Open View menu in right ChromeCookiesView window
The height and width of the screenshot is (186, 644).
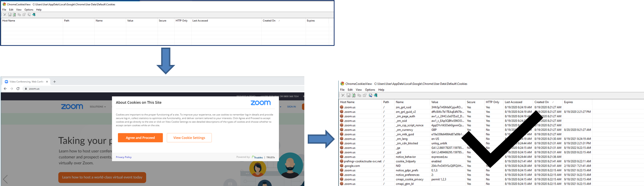pos(359,90)
